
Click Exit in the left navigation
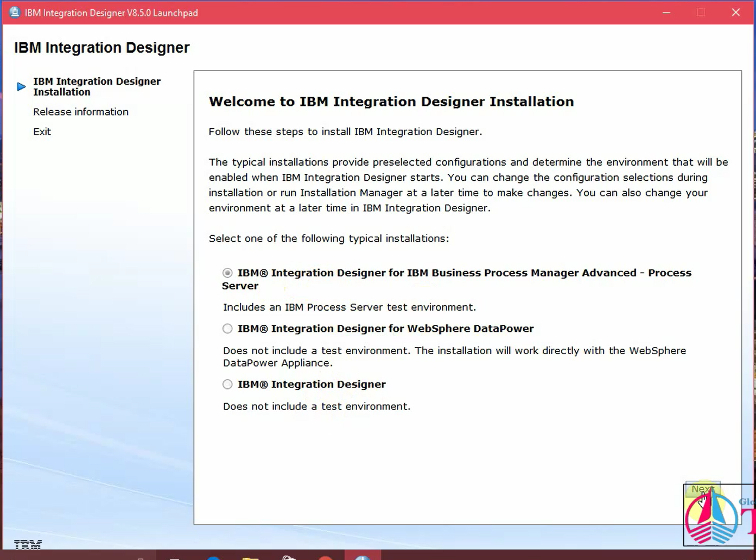pyautogui.click(x=42, y=131)
